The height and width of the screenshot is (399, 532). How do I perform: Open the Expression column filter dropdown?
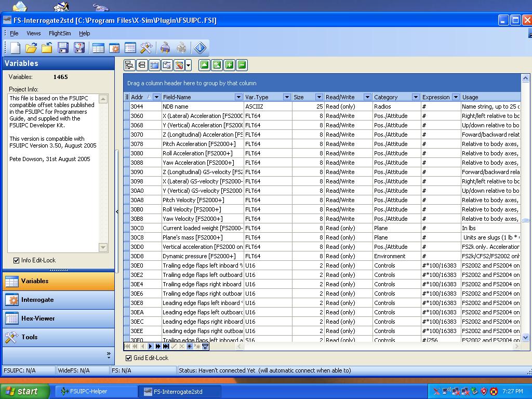coord(456,97)
